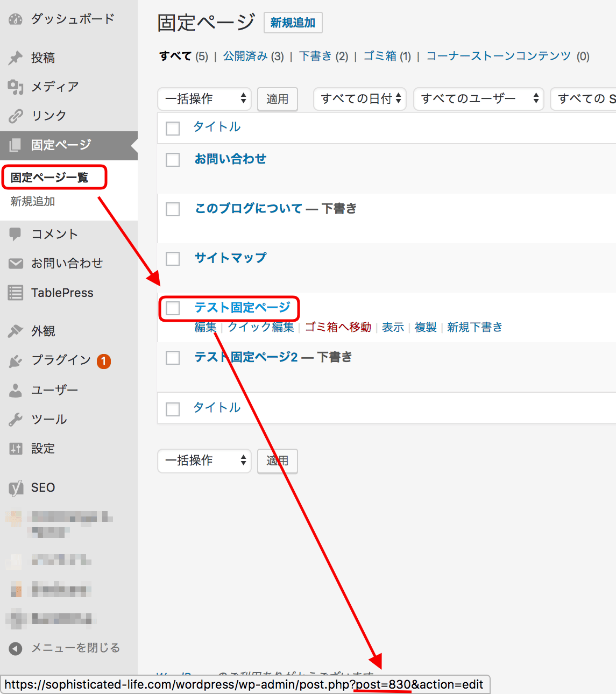Toggle the select-all checkbox in header row
The height and width of the screenshot is (694, 616).
click(173, 128)
